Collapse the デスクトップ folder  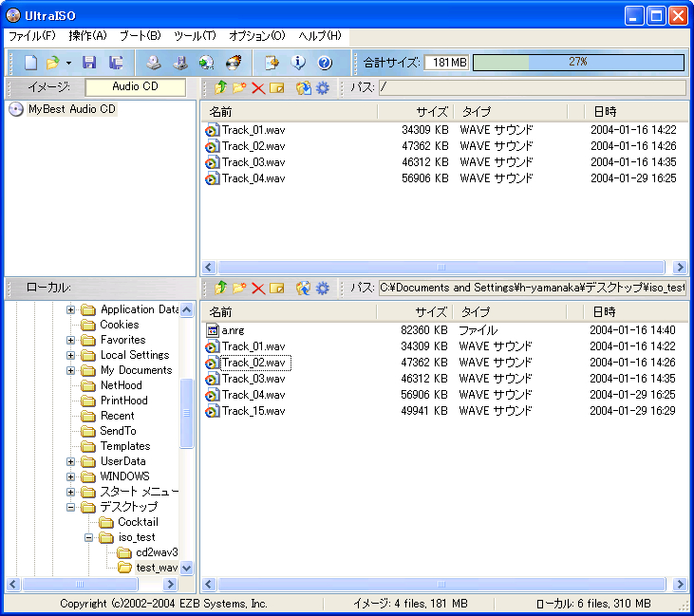[70, 507]
